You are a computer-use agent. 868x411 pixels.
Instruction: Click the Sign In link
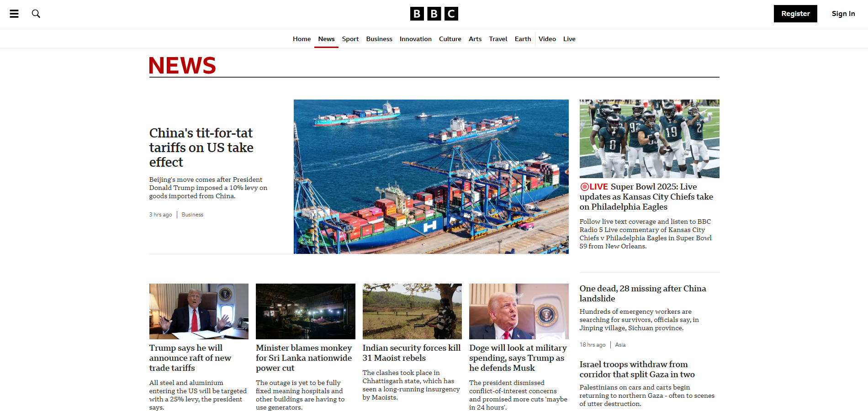(x=843, y=14)
